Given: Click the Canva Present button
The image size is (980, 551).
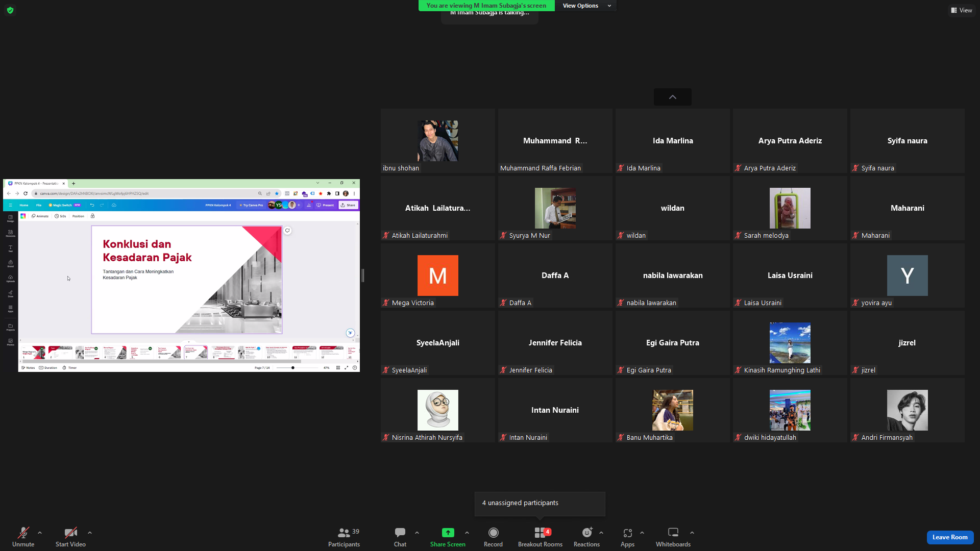Looking at the screenshot, I should pyautogui.click(x=325, y=205).
